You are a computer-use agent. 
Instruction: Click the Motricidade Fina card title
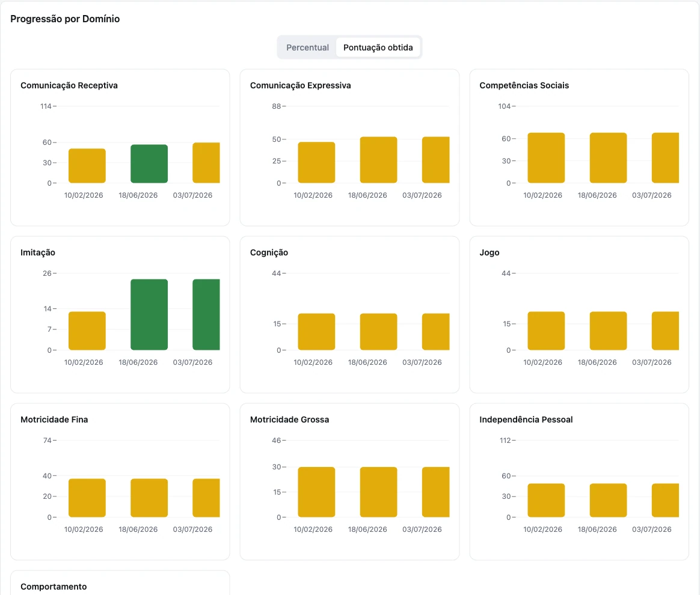click(x=55, y=420)
